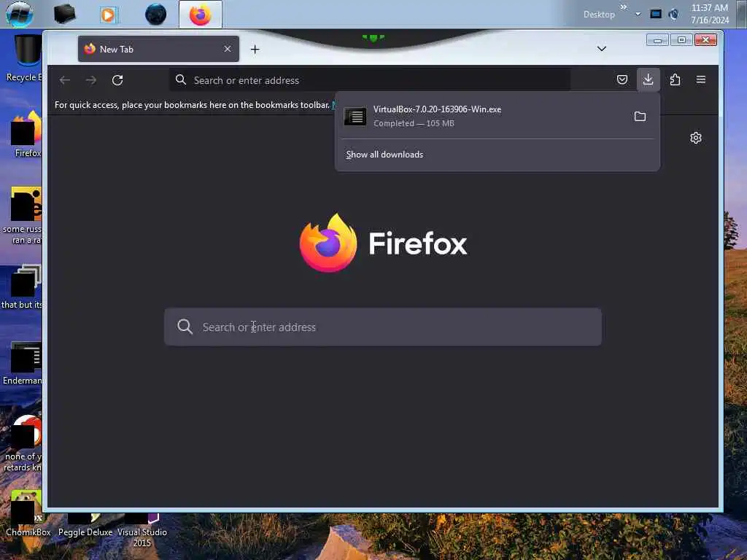This screenshot has width=747, height=560.
Task: Click the Firefox taskbar button
Action: tap(200, 15)
